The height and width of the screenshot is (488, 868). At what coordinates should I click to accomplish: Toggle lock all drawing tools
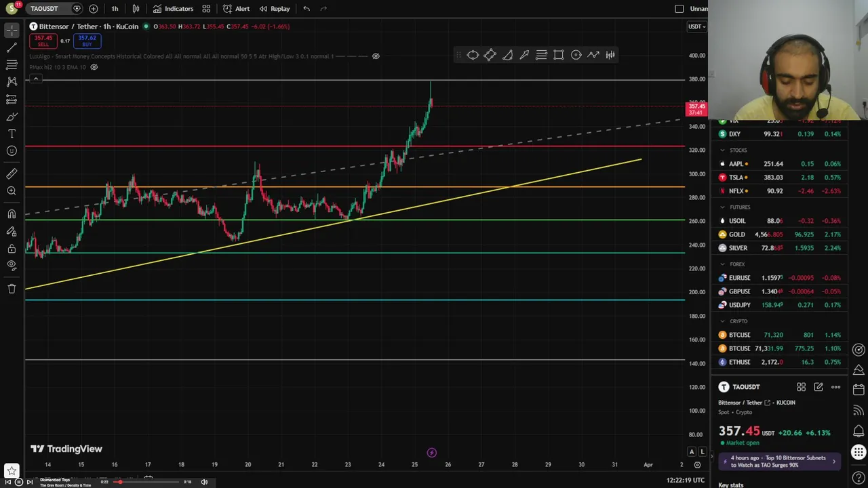click(12, 248)
